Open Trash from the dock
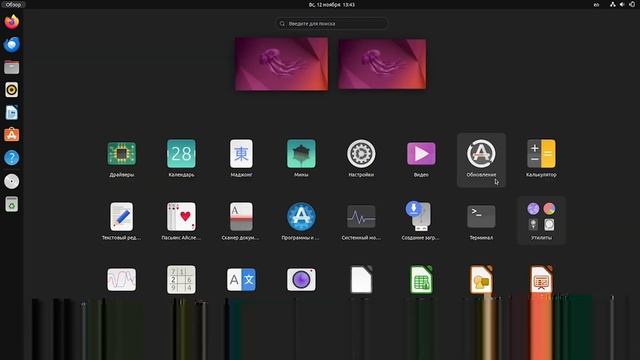The height and width of the screenshot is (360, 640). (x=11, y=204)
